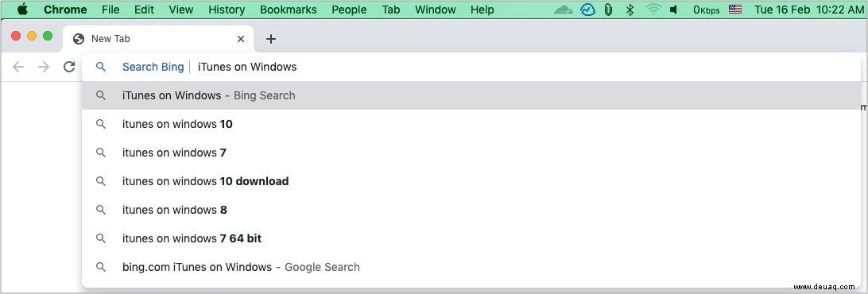This screenshot has height=294, width=868.
Task: Open the History menu
Action: coord(227,10)
